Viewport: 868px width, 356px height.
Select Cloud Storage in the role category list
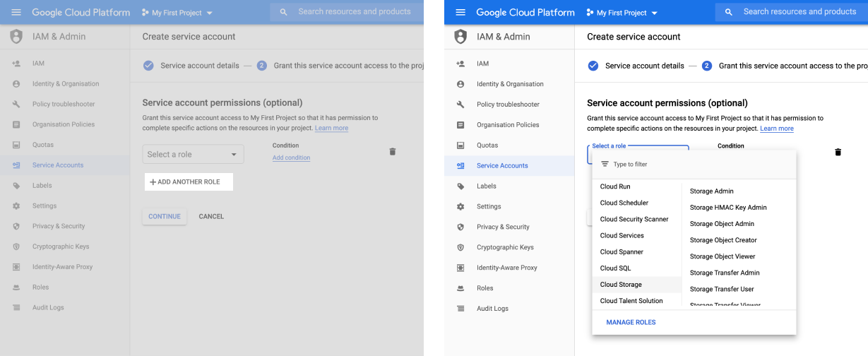point(621,285)
